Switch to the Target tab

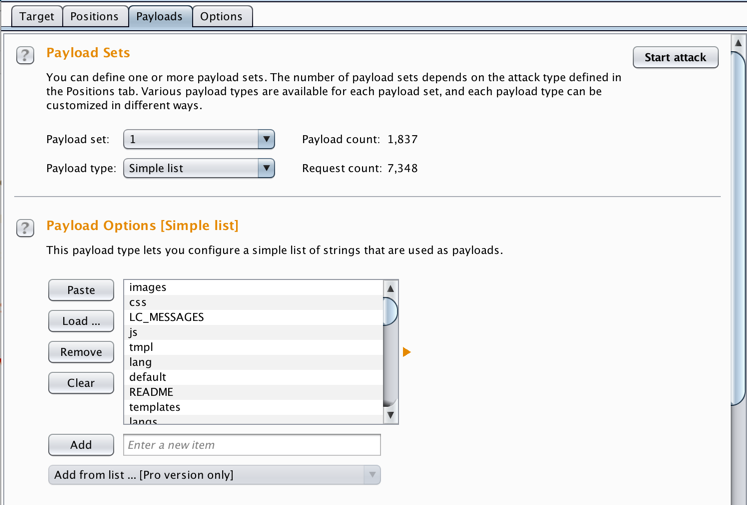point(37,16)
